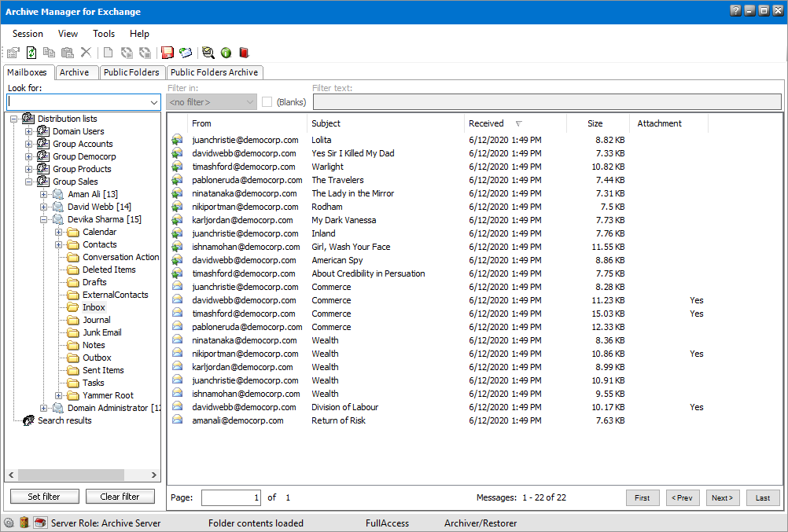The height and width of the screenshot is (532, 788).
Task: Click mail icon for Division of Labour row
Action: pyautogui.click(x=177, y=406)
